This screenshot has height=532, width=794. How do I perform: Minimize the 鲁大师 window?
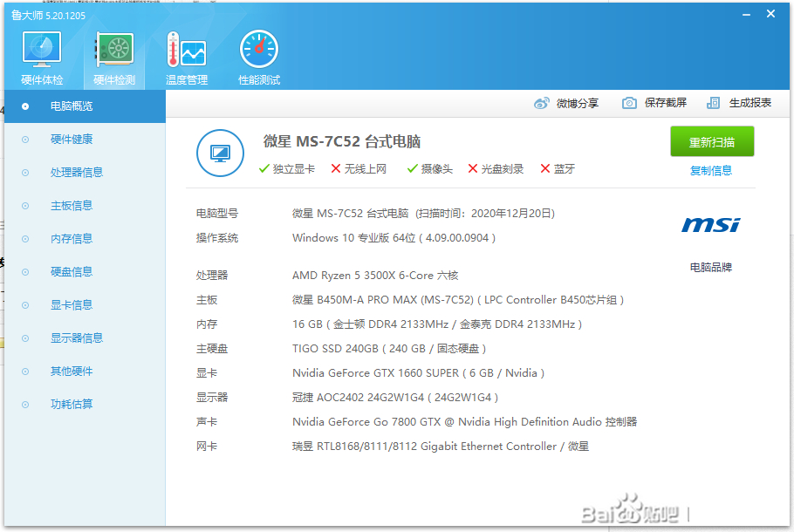coord(746,15)
